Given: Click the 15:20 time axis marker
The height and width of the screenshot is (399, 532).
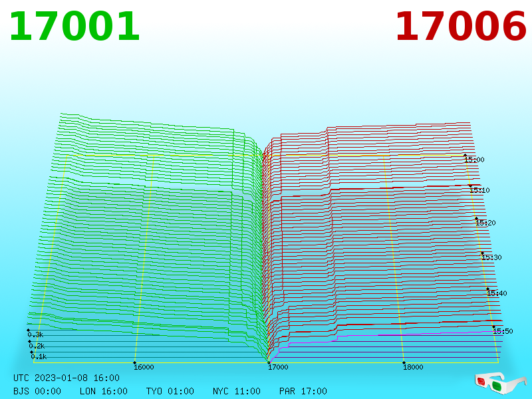Looking at the screenshot, I should pyautogui.click(x=485, y=223).
